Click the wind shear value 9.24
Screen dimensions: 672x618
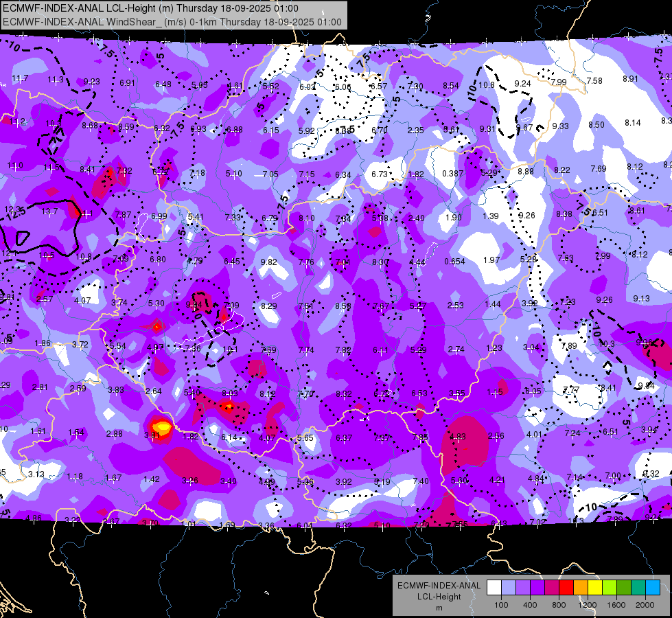(x=522, y=83)
